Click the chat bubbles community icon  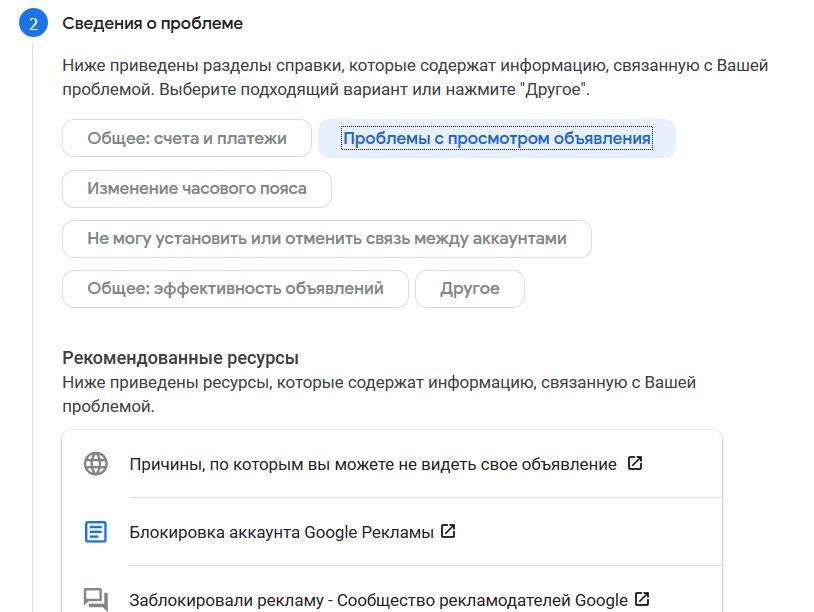click(x=96, y=600)
